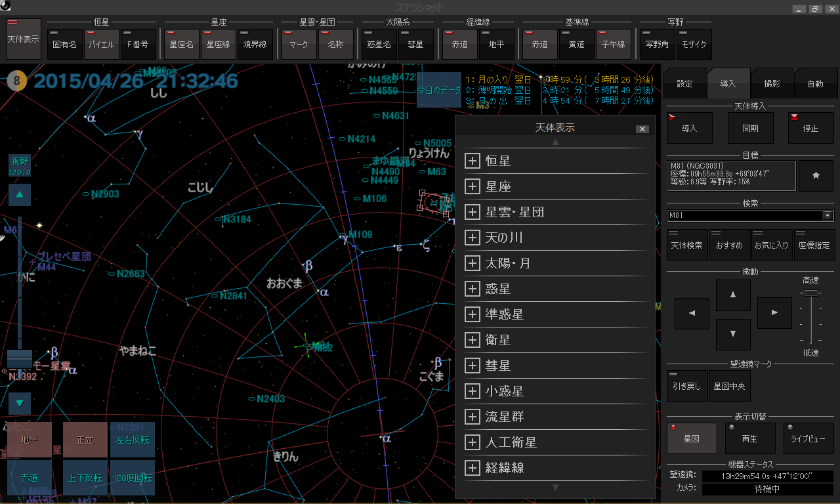Open 天体検索 object search

pos(687,245)
